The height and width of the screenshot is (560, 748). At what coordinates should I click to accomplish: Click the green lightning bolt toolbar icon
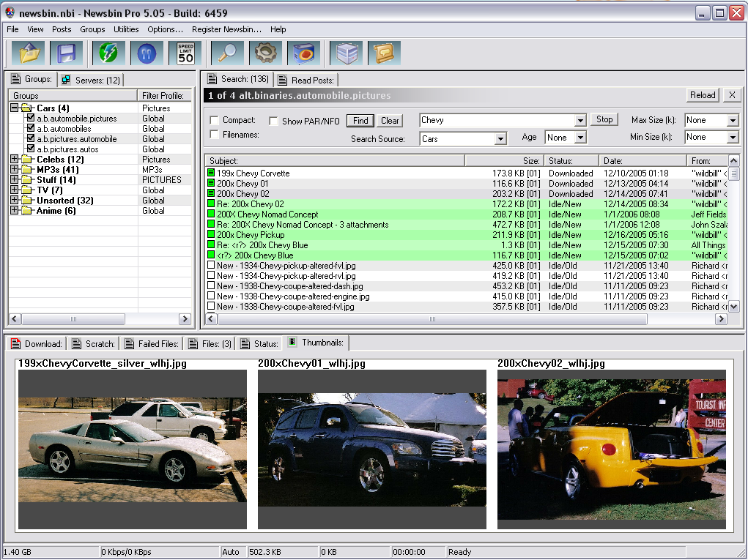[108, 53]
